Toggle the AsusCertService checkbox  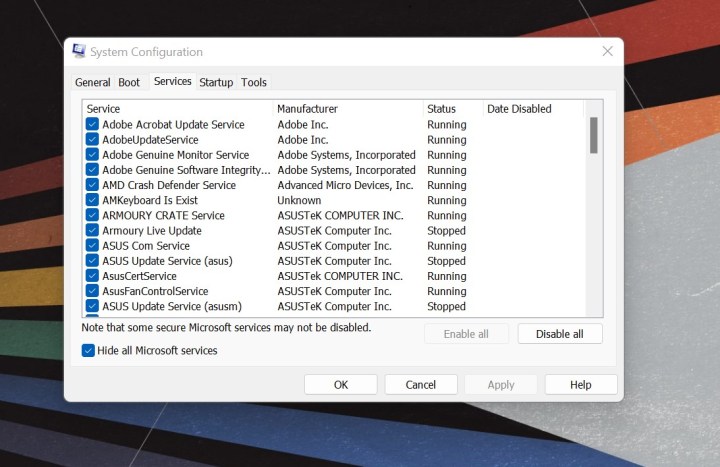pyautogui.click(x=92, y=276)
